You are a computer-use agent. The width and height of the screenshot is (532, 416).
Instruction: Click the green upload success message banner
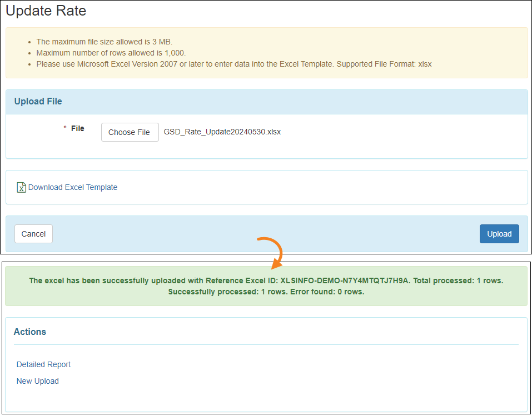click(266, 286)
